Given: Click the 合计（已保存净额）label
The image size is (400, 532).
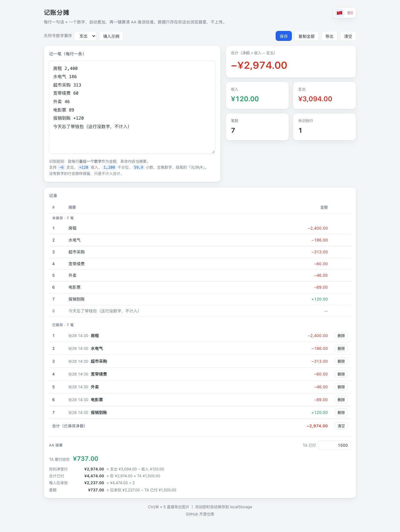Looking at the screenshot, I should pyautogui.click(x=69, y=426).
